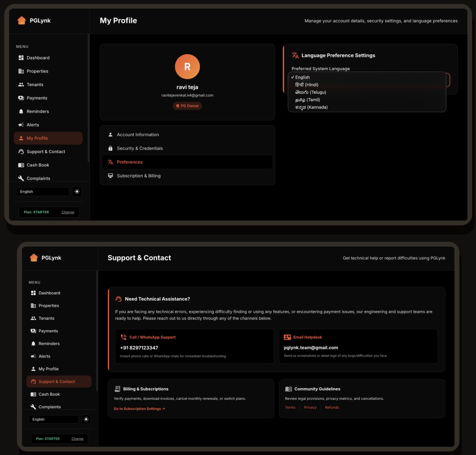Screen dimensions: 476x455
Task: Toggle light theme sun button in My Profile window
Action: [x=77, y=192]
